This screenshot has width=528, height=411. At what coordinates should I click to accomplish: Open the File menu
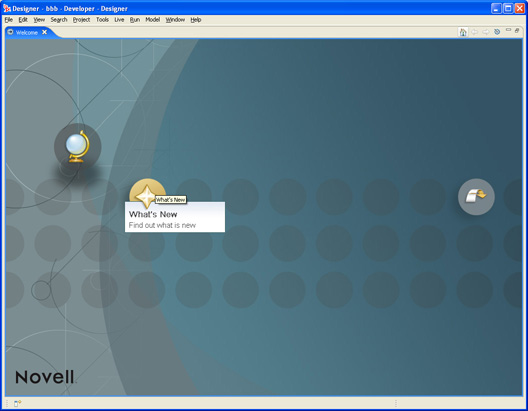pyautogui.click(x=8, y=20)
